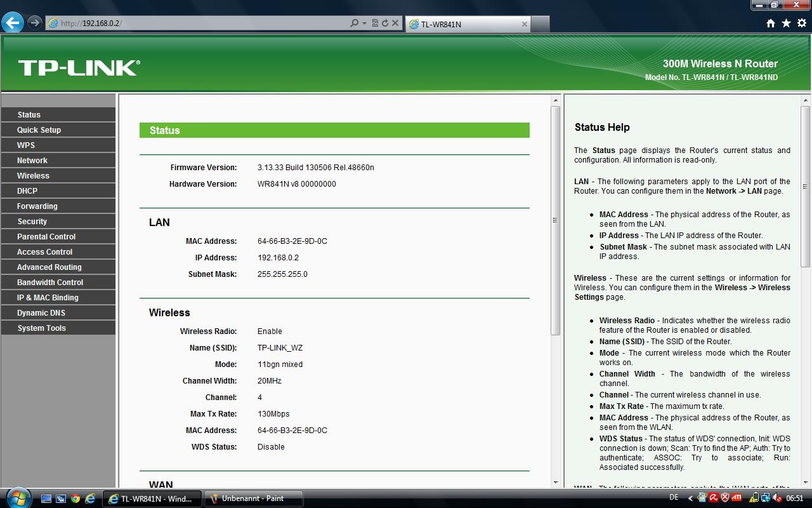Open the DHCP menu
Image resolution: width=812 pixels, height=508 pixels.
[x=58, y=190]
